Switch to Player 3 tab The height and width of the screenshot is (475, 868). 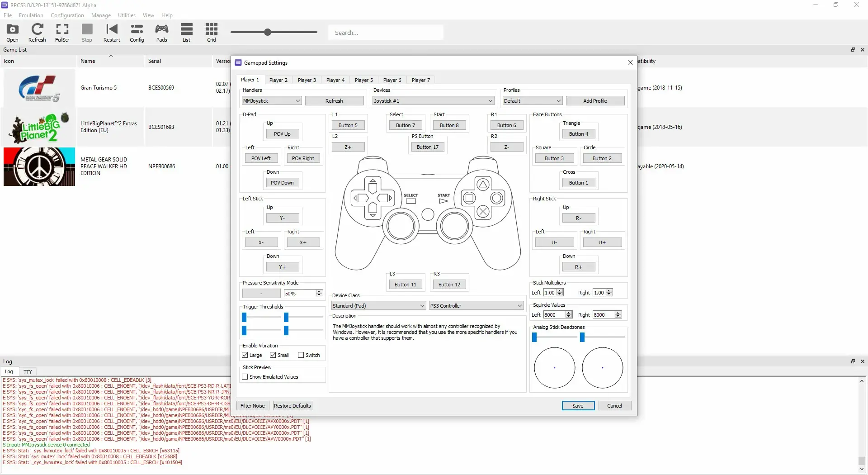(x=307, y=80)
